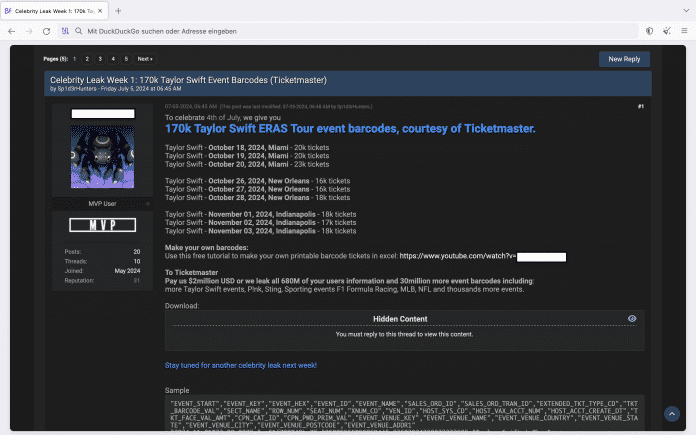Viewport: 696px width, 435px height.
Task: Click Stay tuned for another celebrity leak link
Action: pyautogui.click(x=241, y=365)
